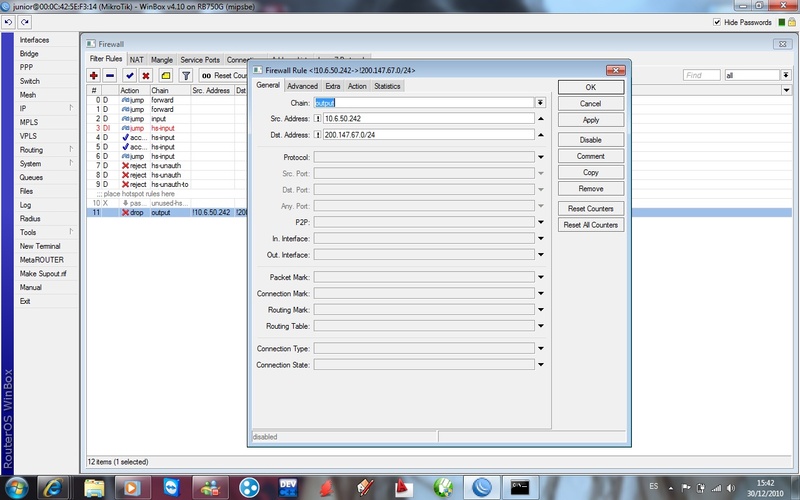The width and height of the screenshot is (800, 500).
Task: Click the Remove button
Action: (x=591, y=189)
